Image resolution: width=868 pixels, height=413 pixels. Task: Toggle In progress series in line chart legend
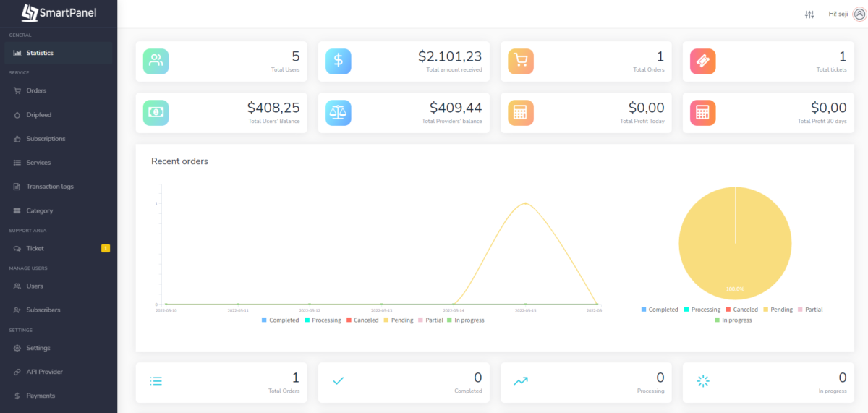466,320
